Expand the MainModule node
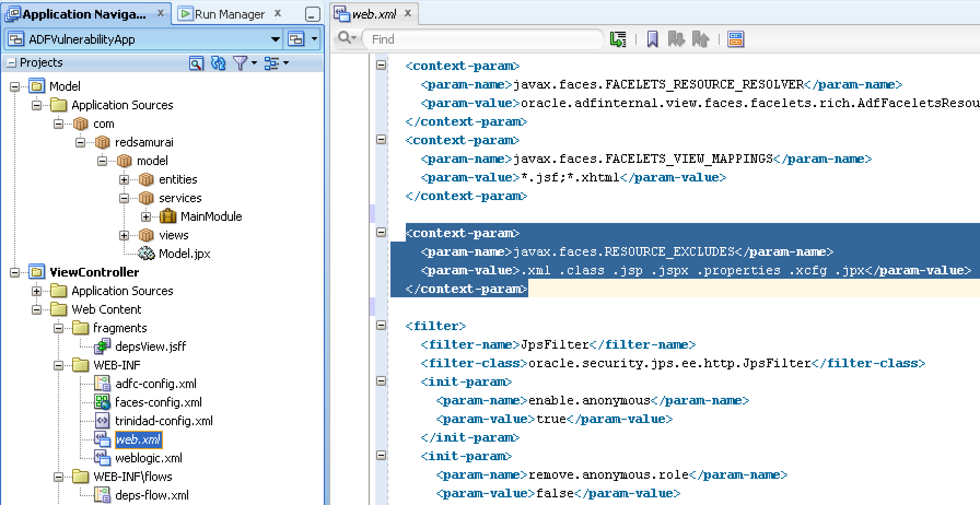 tap(146, 216)
